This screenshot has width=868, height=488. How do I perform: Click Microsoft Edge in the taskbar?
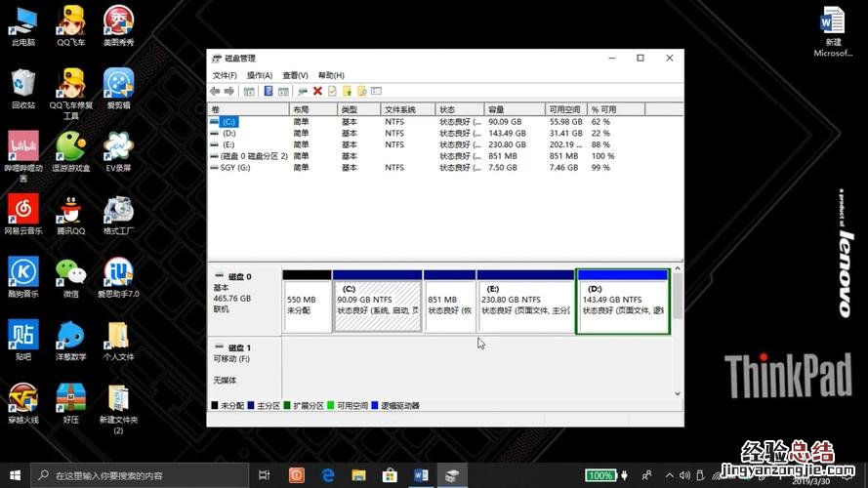tap(328, 475)
